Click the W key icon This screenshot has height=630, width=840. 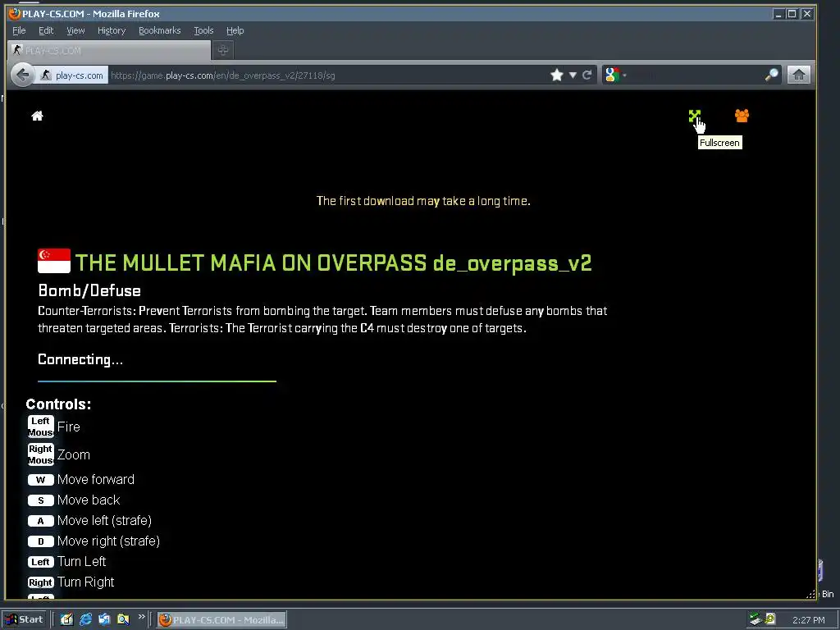tap(41, 479)
